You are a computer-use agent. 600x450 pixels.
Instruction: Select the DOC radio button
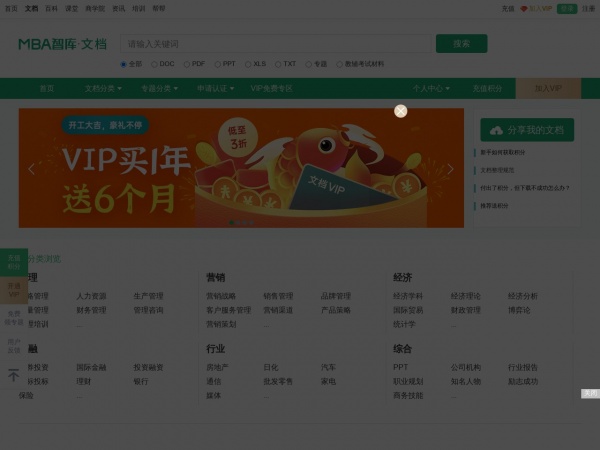(x=154, y=64)
